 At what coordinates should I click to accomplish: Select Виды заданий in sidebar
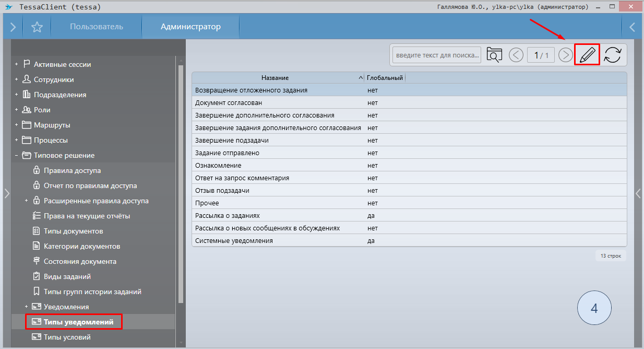tap(67, 276)
